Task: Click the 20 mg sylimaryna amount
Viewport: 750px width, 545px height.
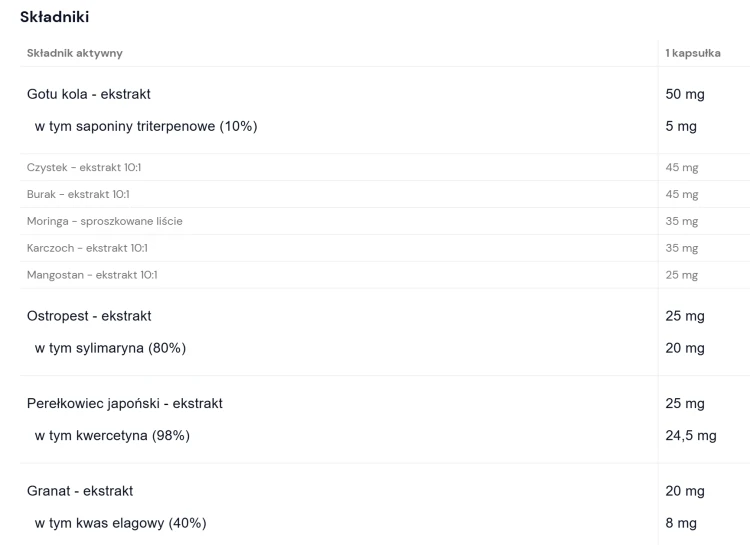Action: 685,348
